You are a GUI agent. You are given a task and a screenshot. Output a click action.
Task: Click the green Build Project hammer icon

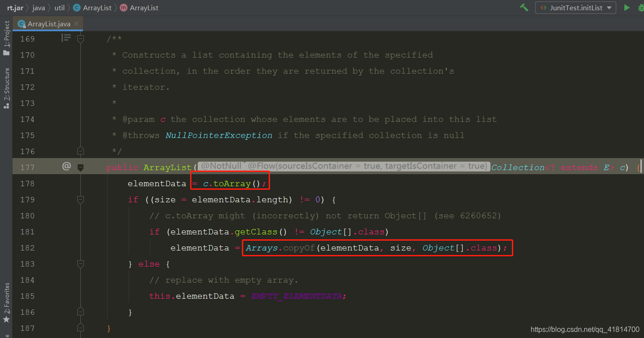point(524,8)
